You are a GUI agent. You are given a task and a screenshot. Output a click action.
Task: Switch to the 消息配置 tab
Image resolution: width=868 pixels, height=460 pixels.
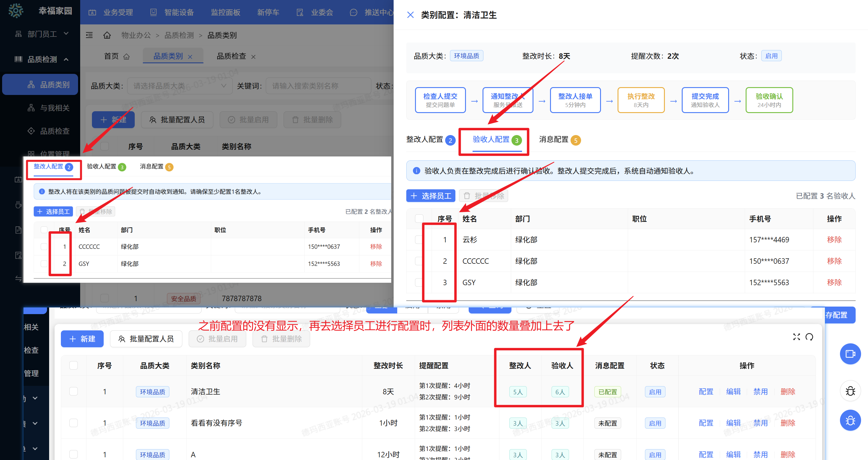554,140
